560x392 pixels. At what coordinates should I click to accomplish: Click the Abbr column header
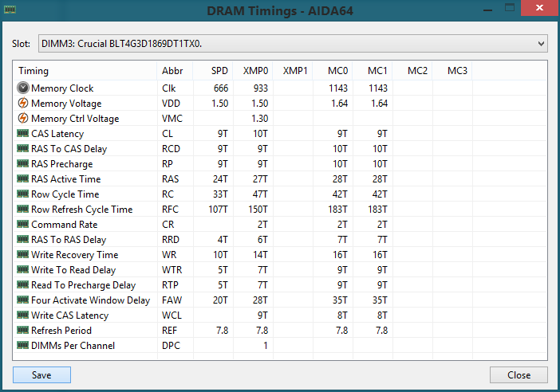pyautogui.click(x=175, y=71)
